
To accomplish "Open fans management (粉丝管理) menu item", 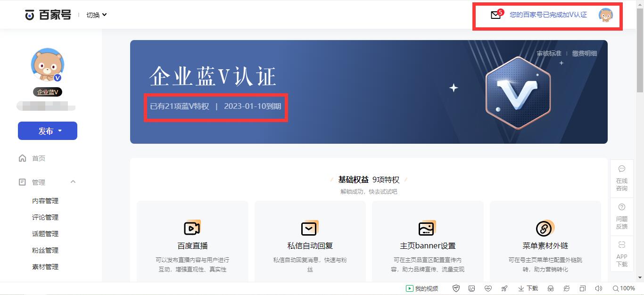I will 47,250.
